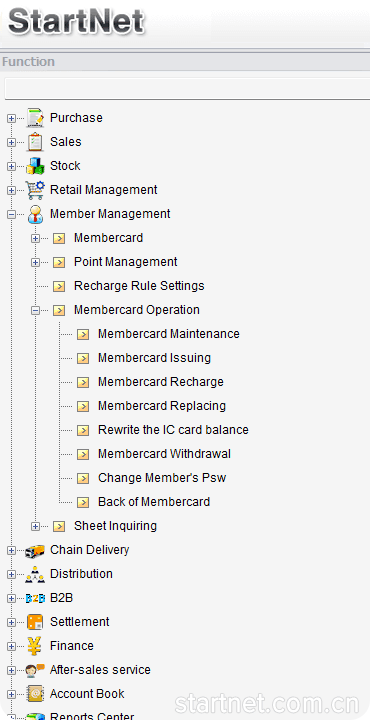The image size is (370, 720).
Task: Click the Finance yen symbol icon
Action: [x=35, y=646]
